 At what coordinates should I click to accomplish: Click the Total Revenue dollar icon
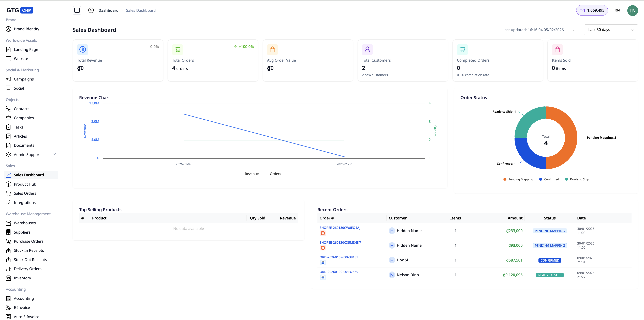point(82,50)
